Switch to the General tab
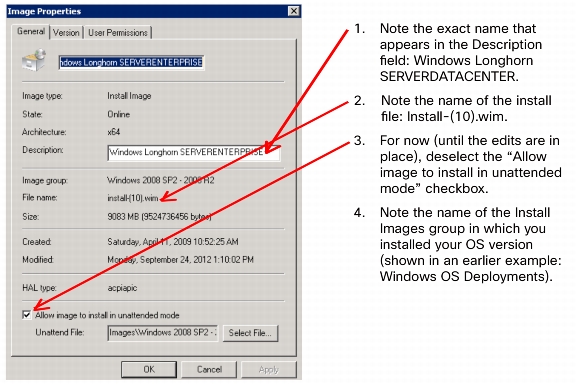 (x=31, y=31)
